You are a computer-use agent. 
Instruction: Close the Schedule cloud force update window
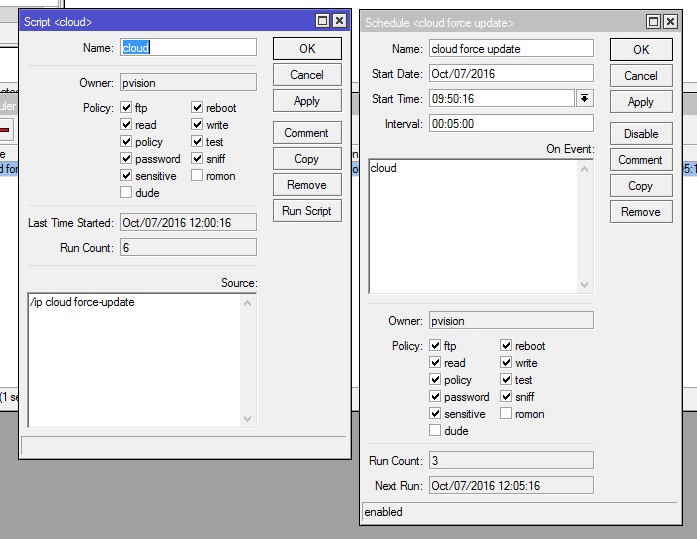[670, 21]
